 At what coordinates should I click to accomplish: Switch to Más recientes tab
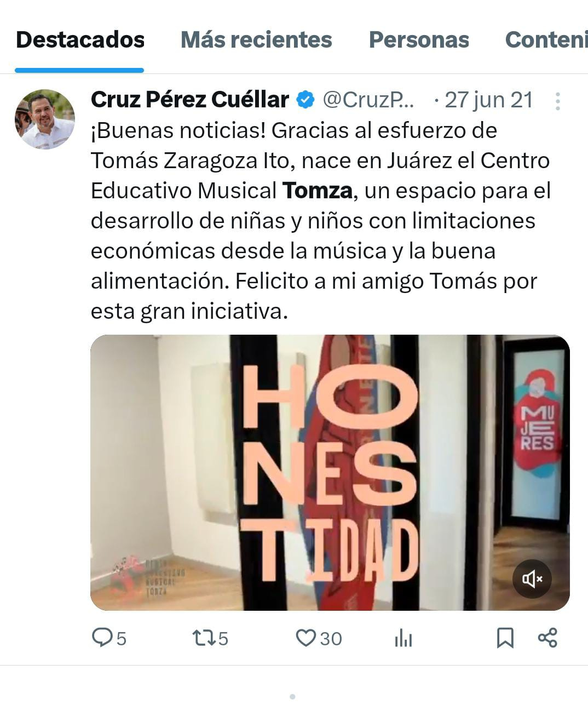point(256,39)
